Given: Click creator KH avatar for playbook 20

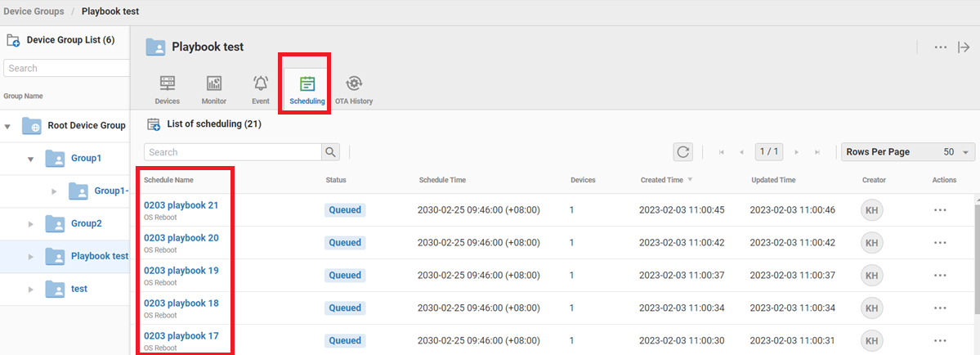Looking at the screenshot, I should click(871, 243).
